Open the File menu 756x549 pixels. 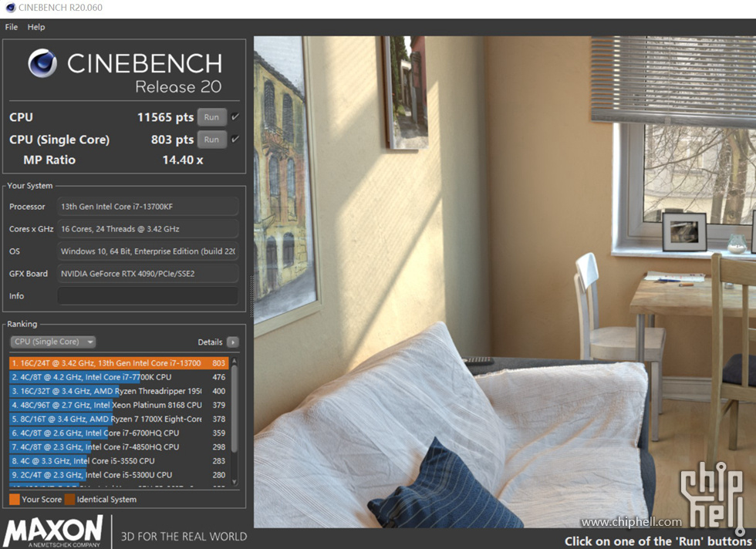point(12,27)
